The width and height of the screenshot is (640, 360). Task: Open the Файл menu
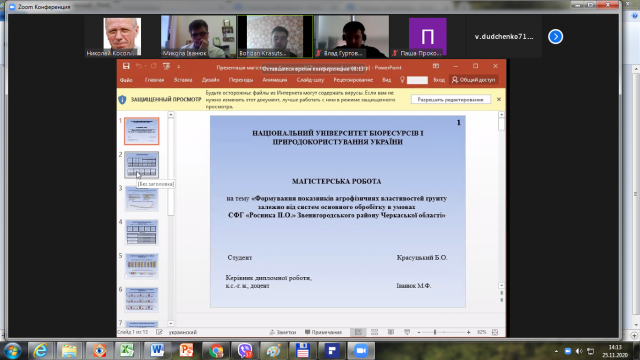[126, 80]
